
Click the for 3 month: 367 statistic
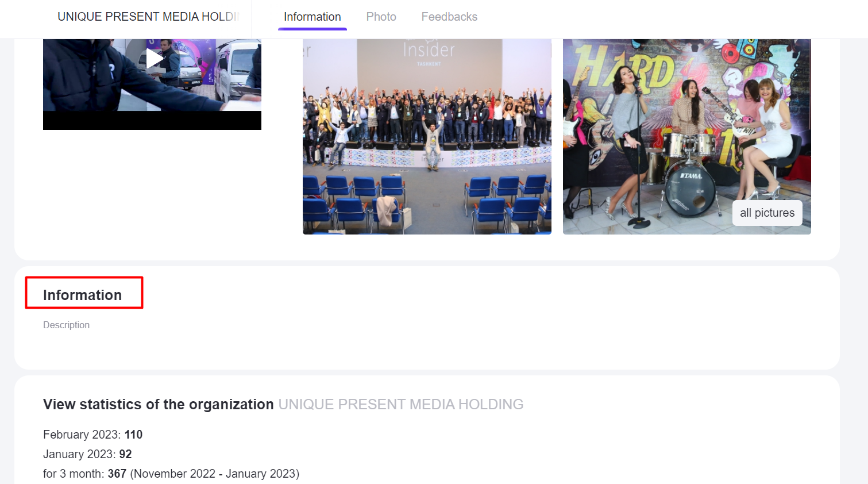point(171,474)
